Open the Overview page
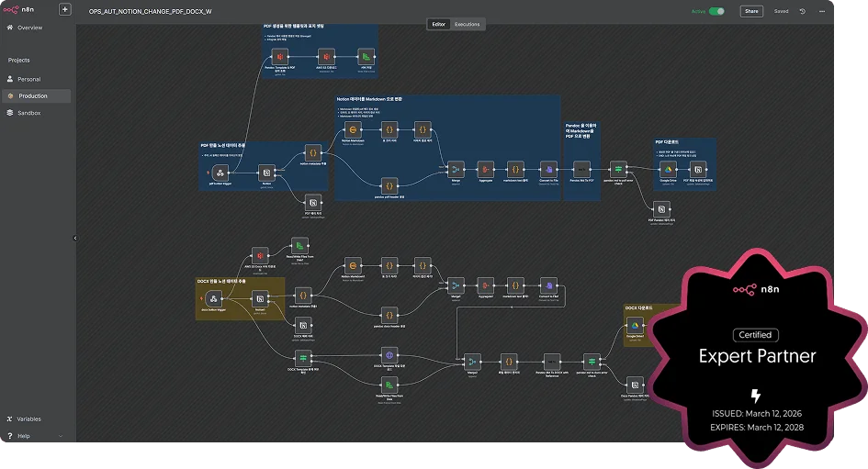868x469 pixels. coord(29,28)
